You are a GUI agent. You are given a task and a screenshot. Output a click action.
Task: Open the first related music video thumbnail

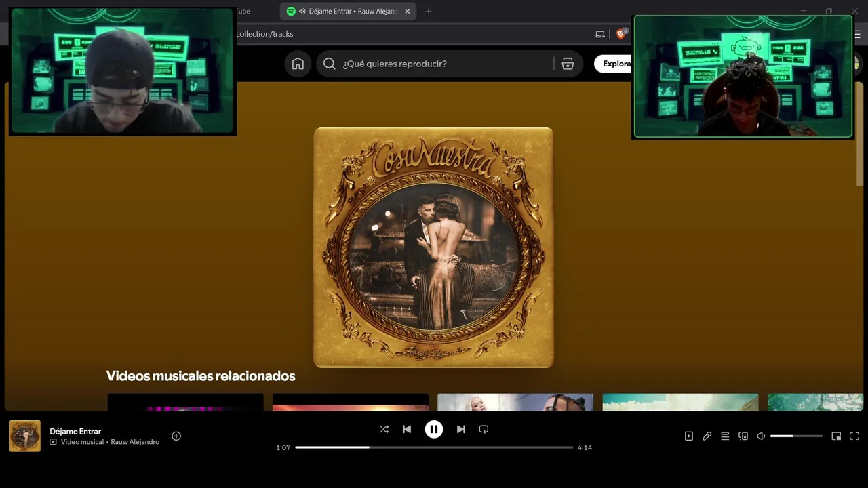pyautogui.click(x=185, y=402)
